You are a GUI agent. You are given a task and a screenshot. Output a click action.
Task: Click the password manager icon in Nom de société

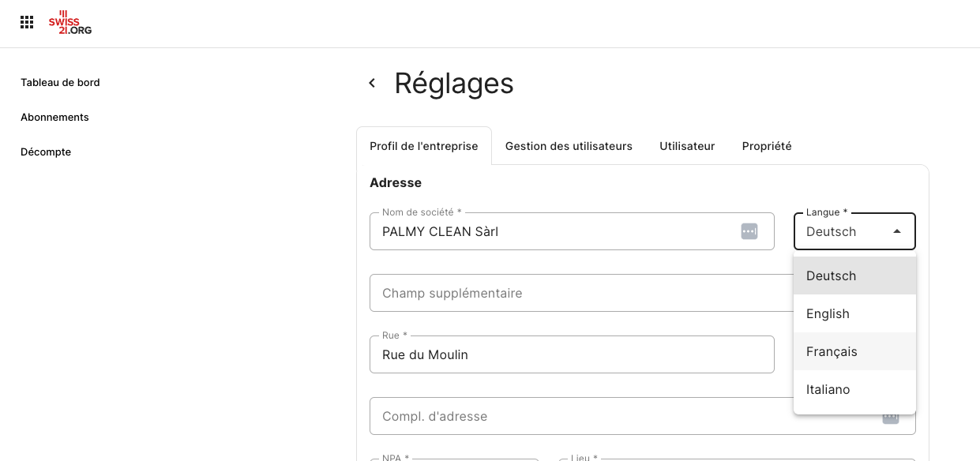[749, 231]
